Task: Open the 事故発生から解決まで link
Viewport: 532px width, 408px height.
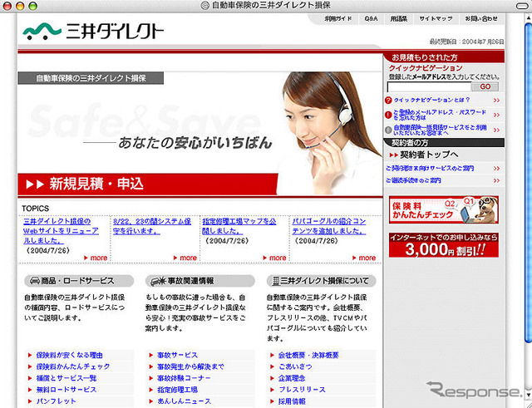Action: (190, 366)
